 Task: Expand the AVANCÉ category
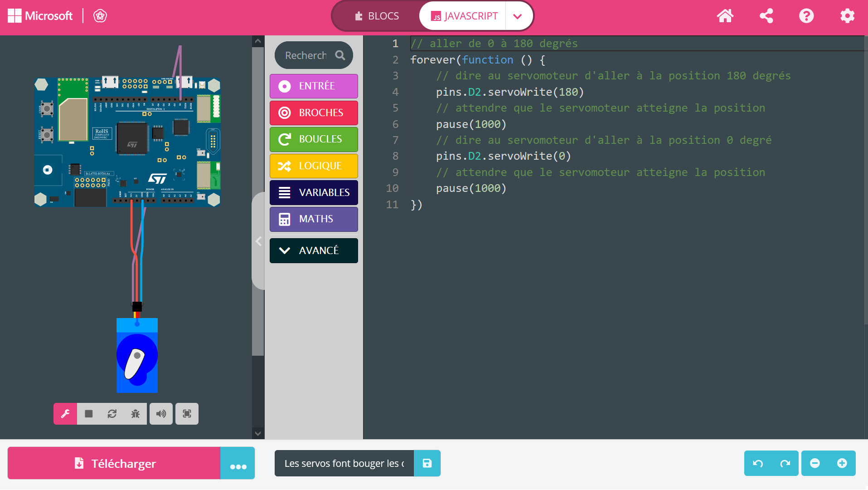(314, 250)
